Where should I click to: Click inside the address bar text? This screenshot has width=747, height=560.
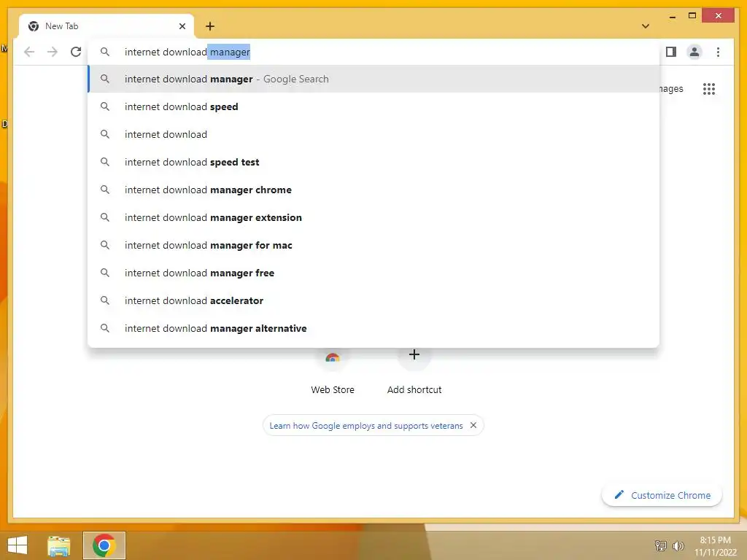187,52
